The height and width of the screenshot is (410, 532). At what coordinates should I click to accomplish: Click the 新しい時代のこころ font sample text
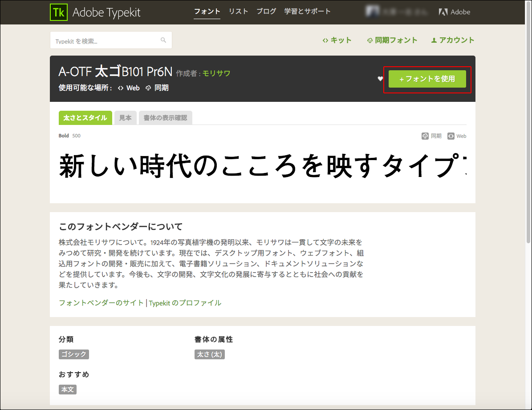(x=263, y=166)
